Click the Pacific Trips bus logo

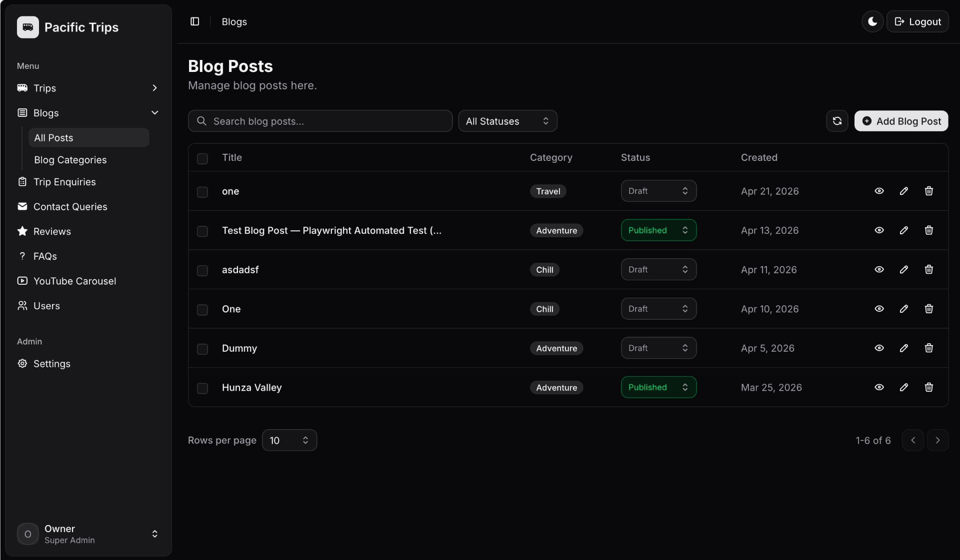27,27
